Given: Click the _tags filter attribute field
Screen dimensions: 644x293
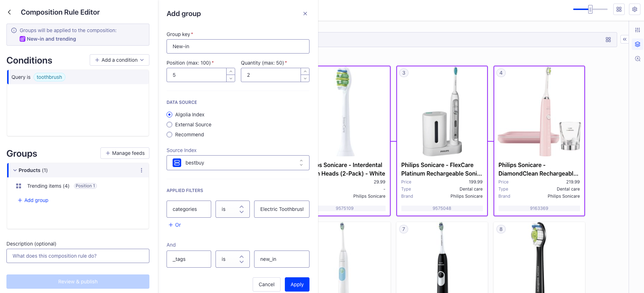Looking at the screenshot, I should point(189,259).
